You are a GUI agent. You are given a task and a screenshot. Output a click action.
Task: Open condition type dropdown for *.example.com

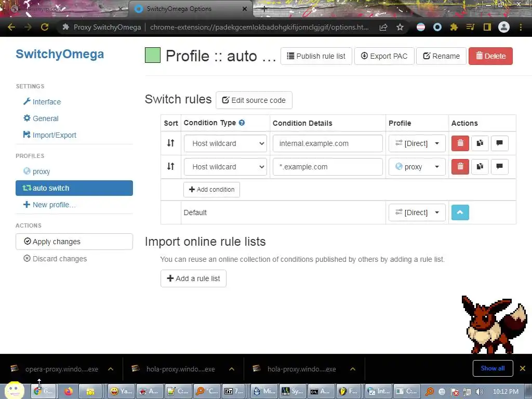click(225, 167)
